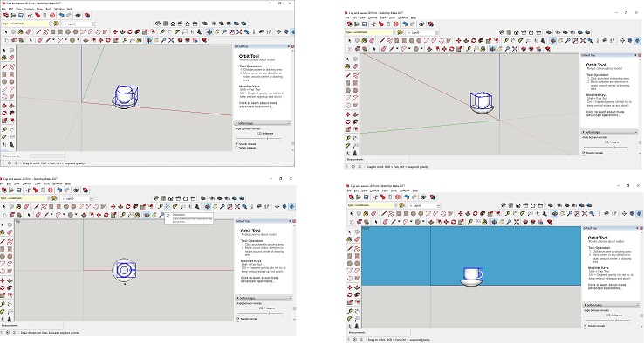Image resolution: width=644 pixels, height=346 pixels.
Task: Click angle between normals slider in bottom-right window
Action: coord(607,320)
